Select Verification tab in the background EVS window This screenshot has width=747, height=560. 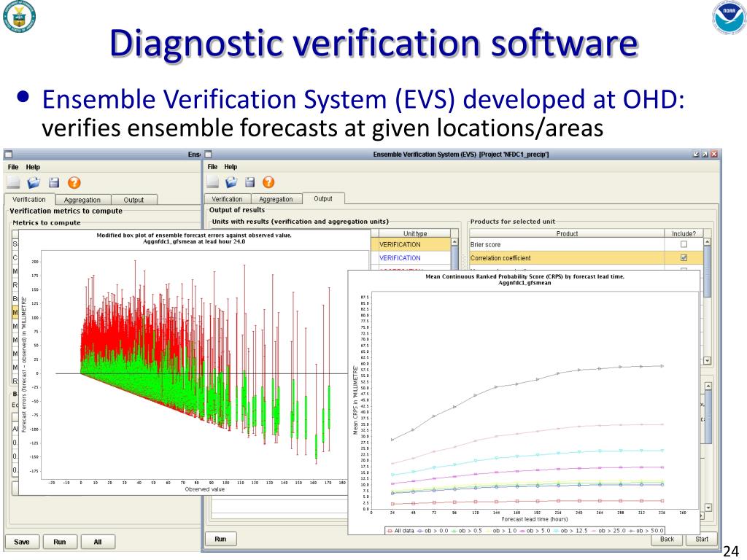click(29, 200)
